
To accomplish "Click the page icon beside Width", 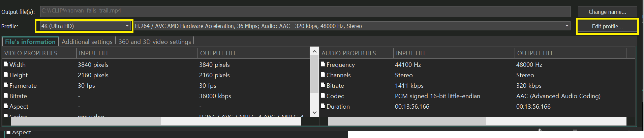I will 6,64.
